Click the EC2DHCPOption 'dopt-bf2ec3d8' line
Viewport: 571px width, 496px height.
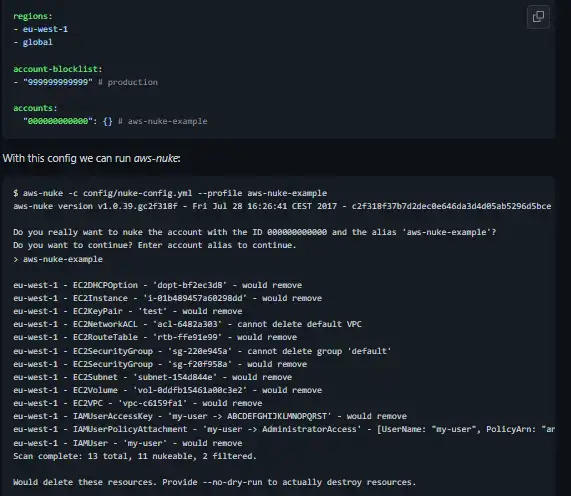pos(158,285)
